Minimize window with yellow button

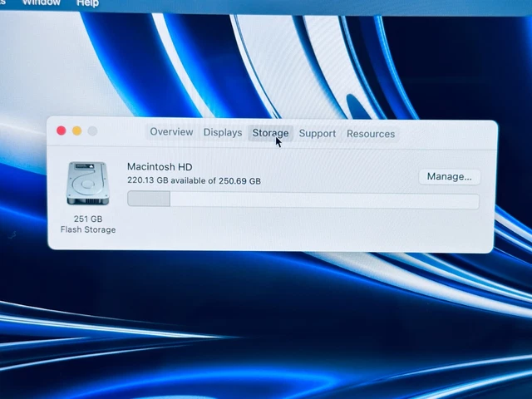[x=77, y=131]
